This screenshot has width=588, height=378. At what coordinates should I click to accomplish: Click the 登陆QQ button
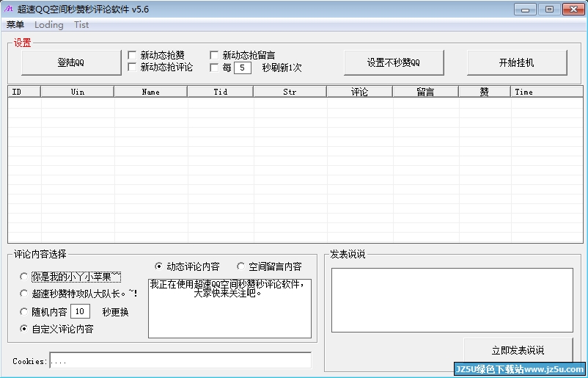click(x=71, y=62)
